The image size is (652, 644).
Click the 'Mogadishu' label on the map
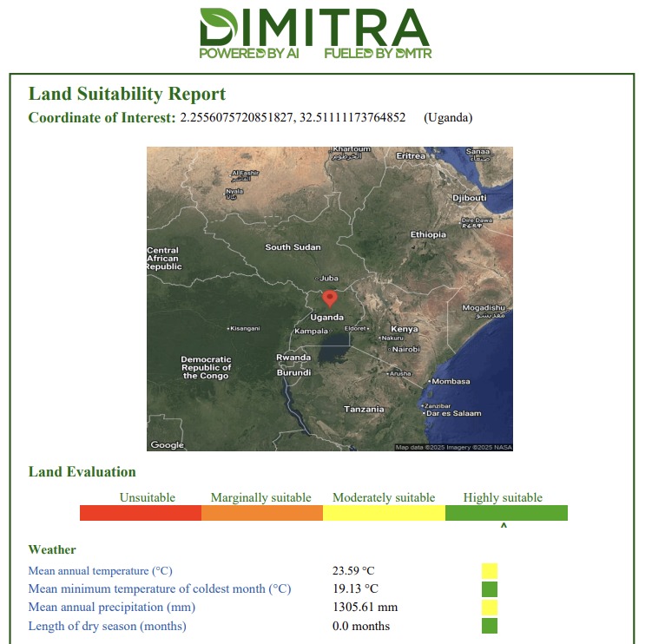(484, 308)
